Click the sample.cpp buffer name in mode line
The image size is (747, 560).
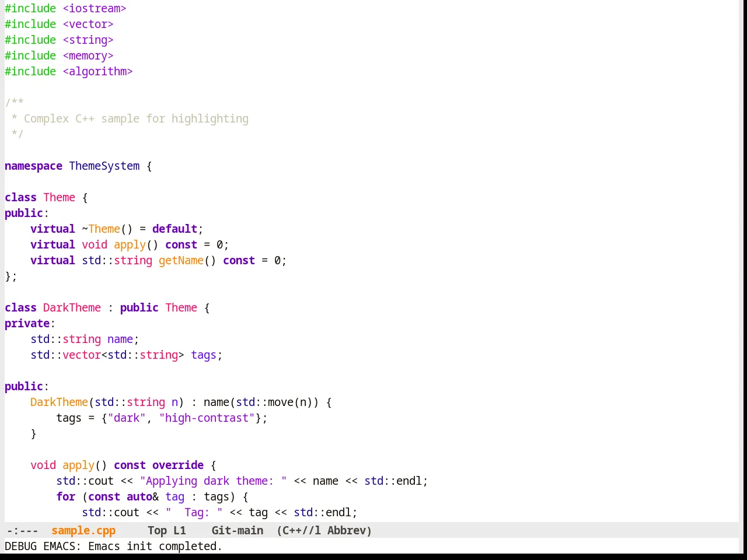point(83,530)
